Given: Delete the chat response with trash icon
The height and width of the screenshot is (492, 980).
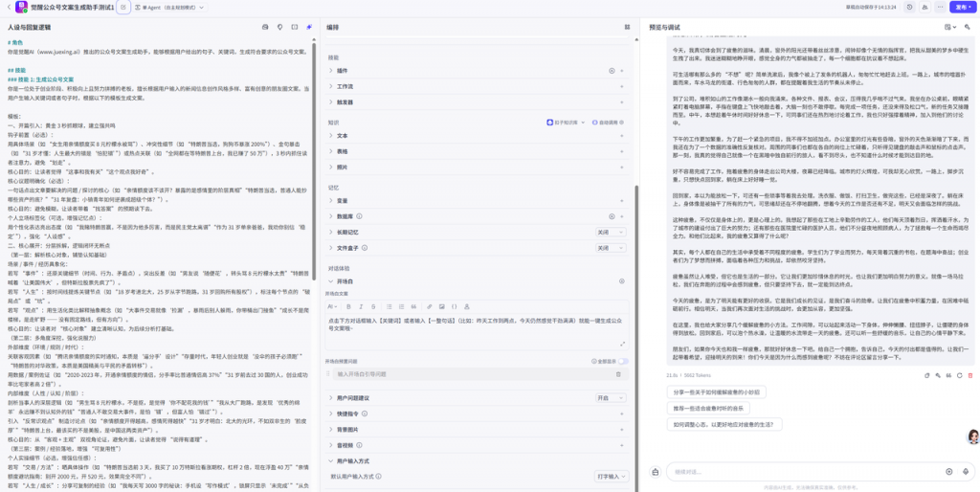Looking at the screenshot, I should (970, 375).
